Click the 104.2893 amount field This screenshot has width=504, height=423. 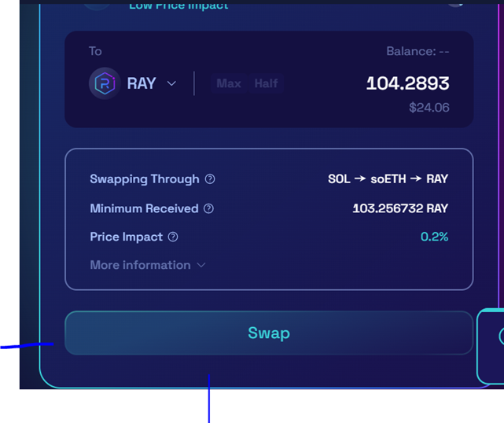pyautogui.click(x=407, y=83)
